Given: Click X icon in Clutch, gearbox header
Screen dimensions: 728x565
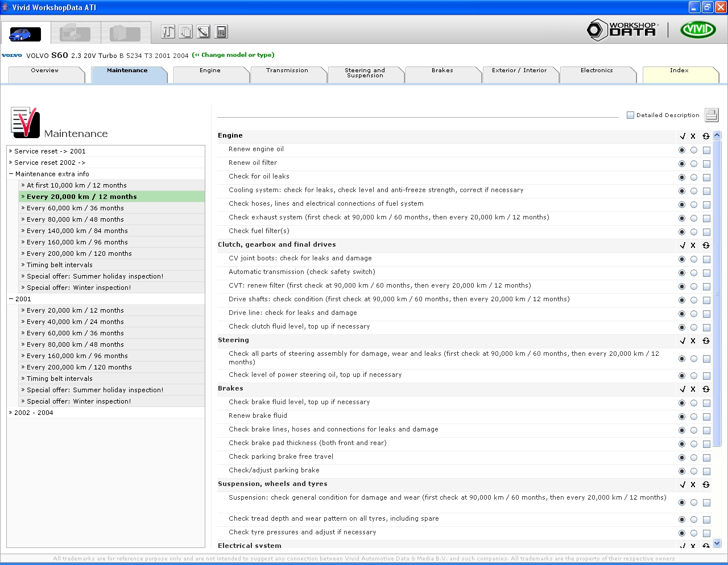Looking at the screenshot, I should coord(693,246).
